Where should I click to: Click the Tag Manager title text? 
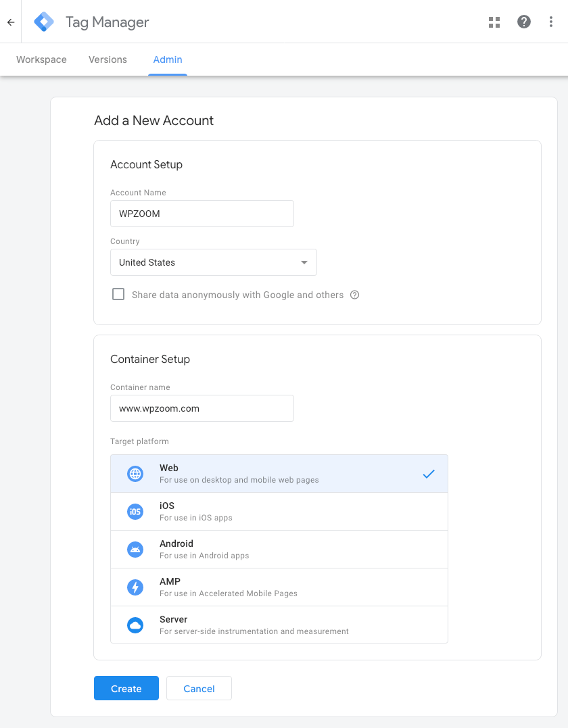(108, 22)
